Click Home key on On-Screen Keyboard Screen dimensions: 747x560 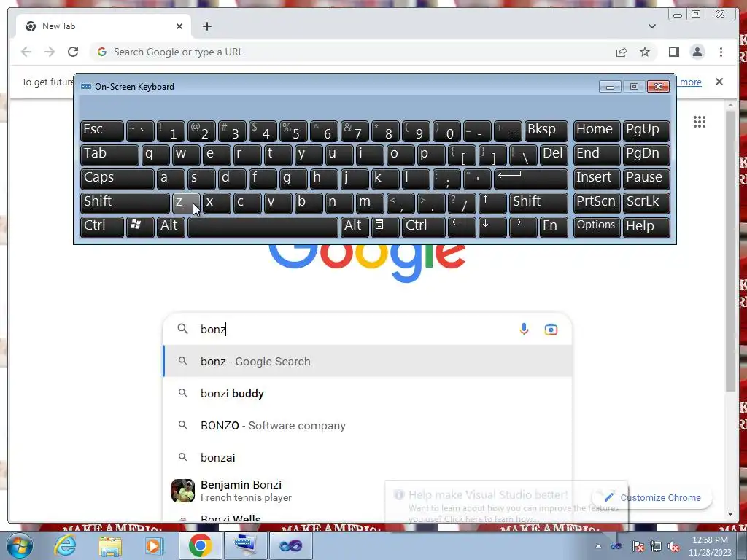pos(597,131)
